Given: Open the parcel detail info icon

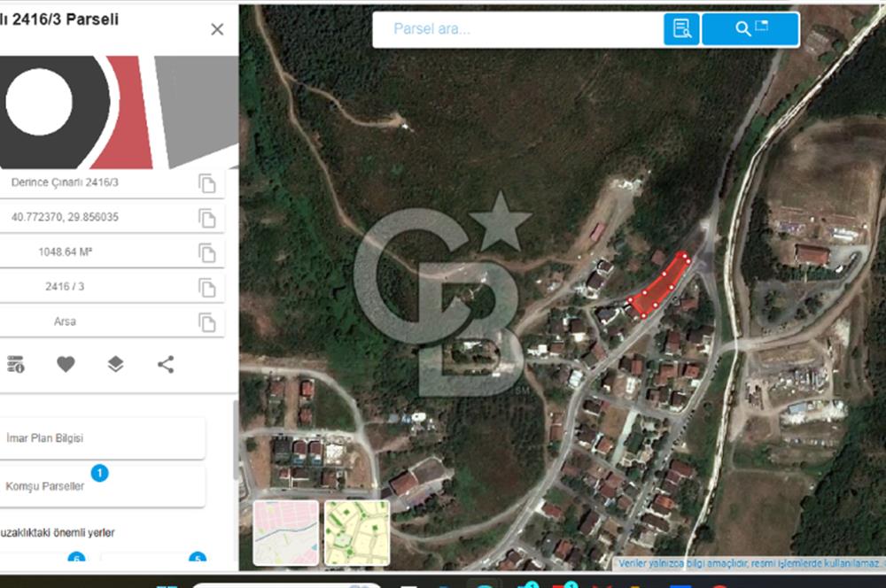Looking at the screenshot, I should tap(15, 364).
